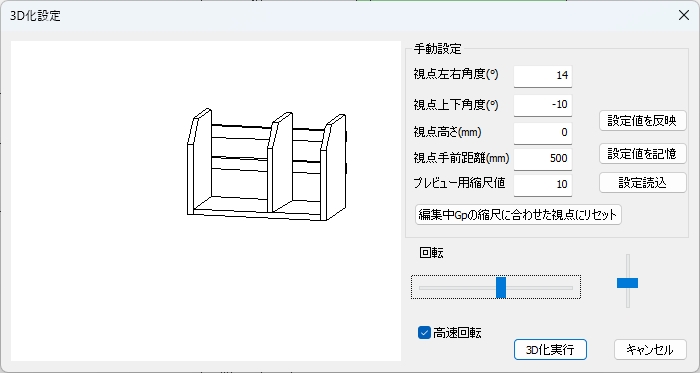Click the 視点上下角度 input field

(x=542, y=105)
